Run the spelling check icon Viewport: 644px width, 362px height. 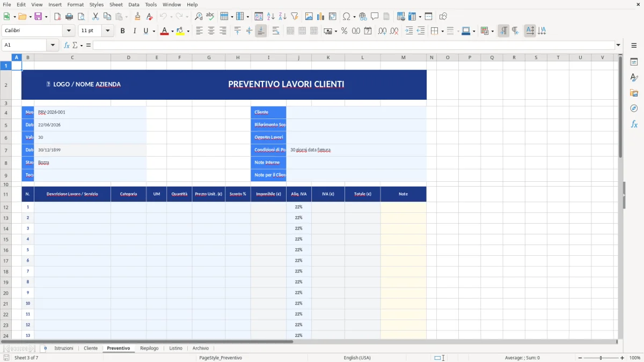(x=210, y=17)
